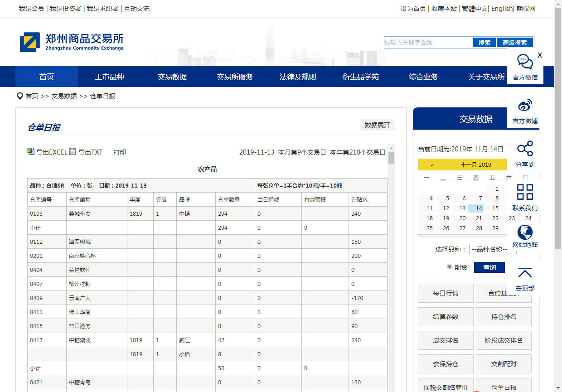Click the Excel export icon
Image resolution: width=562 pixels, height=392 pixels.
click(x=31, y=151)
